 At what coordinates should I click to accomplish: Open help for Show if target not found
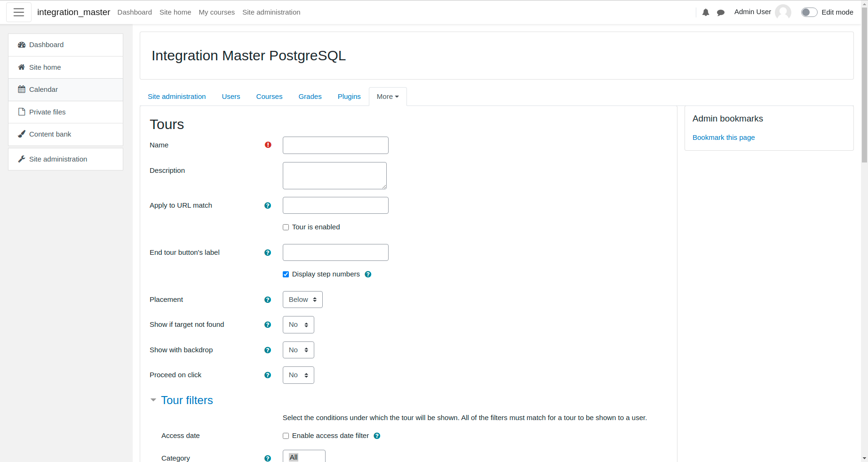268,325
